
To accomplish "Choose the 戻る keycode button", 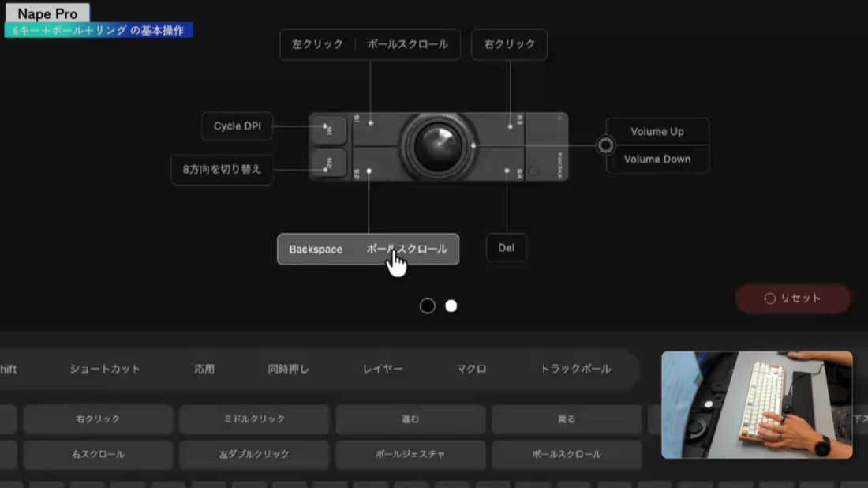I will (567, 419).
